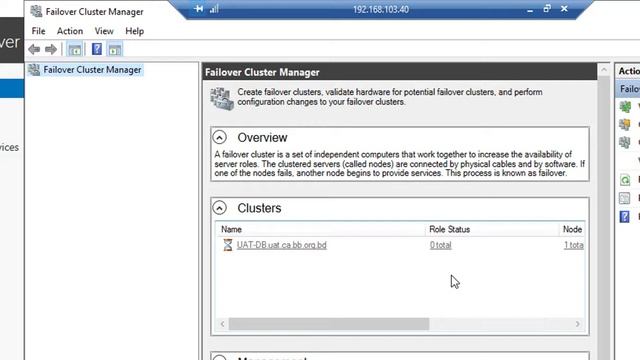Click the Validate Configuration icon in the Actions pane
The height and width of the screenshot is (360, 640).
[625, 107]
